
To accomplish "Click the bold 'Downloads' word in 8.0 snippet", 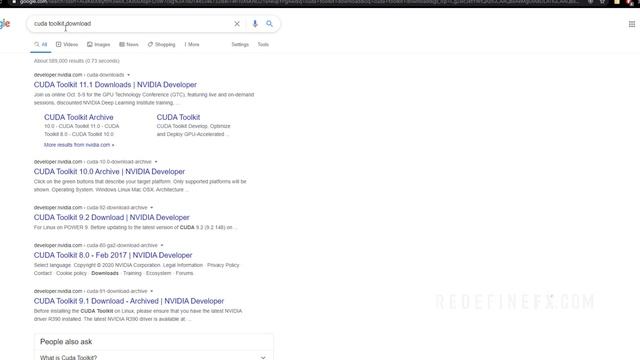I will pyautogui.click(x=105, y=273).
